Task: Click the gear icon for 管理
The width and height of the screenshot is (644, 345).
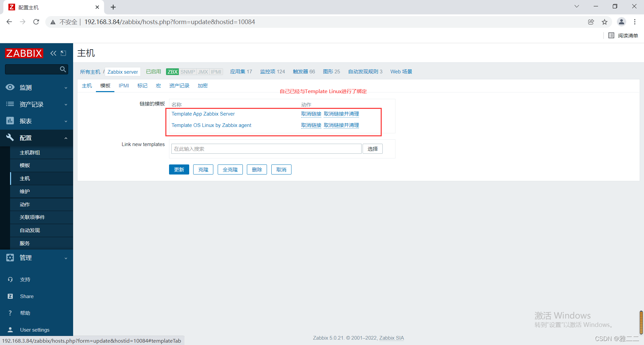Action: click(10, 258)
